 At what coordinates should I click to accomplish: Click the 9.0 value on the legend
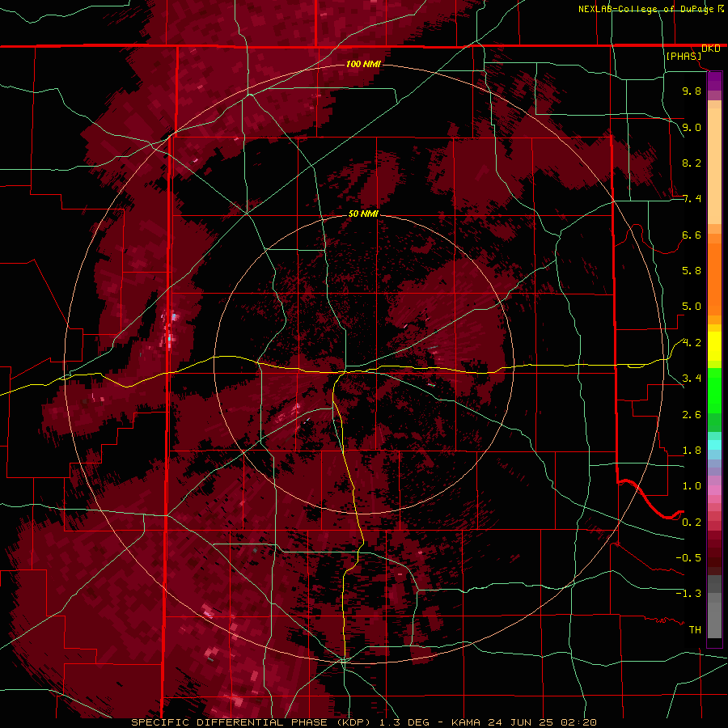692,127
